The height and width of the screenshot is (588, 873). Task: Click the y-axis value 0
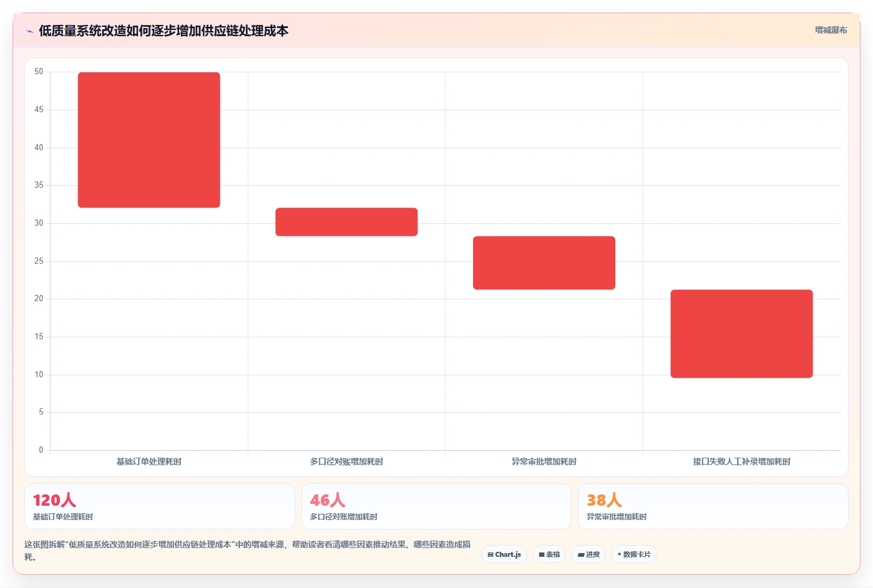tap(41, 450)
